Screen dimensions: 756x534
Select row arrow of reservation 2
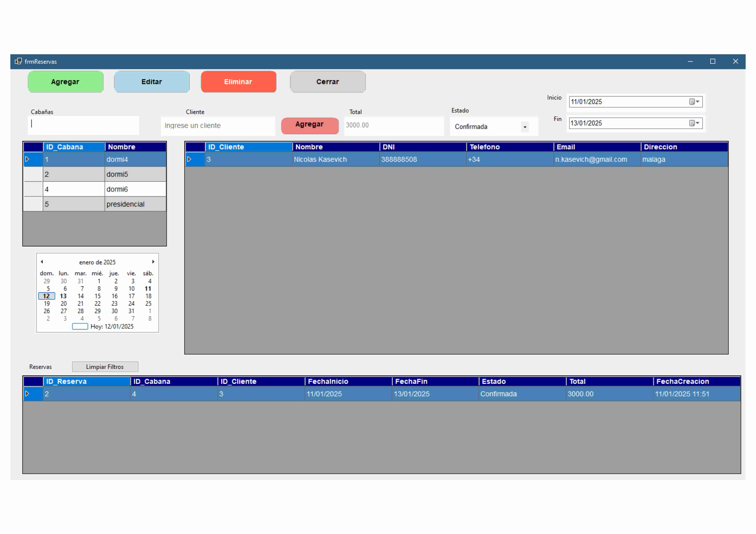click(27, 394)
